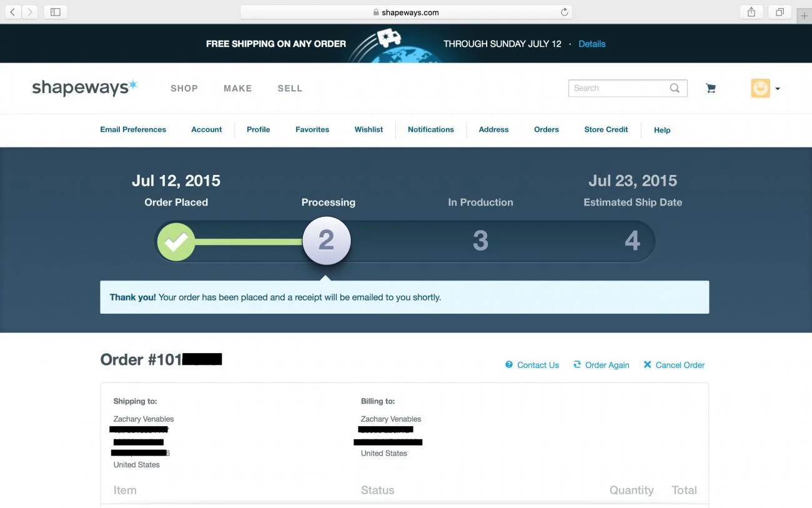The width and height of the screenshot is (812, 508).
Task: Click the Status column header
Action: [x=377, y=491]
